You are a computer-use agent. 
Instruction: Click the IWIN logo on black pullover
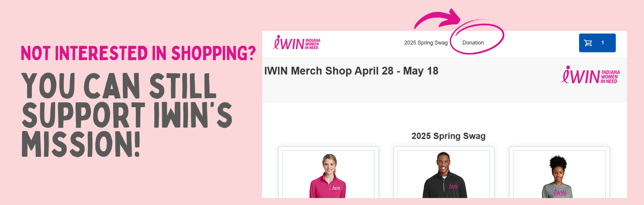pos(453,186)
